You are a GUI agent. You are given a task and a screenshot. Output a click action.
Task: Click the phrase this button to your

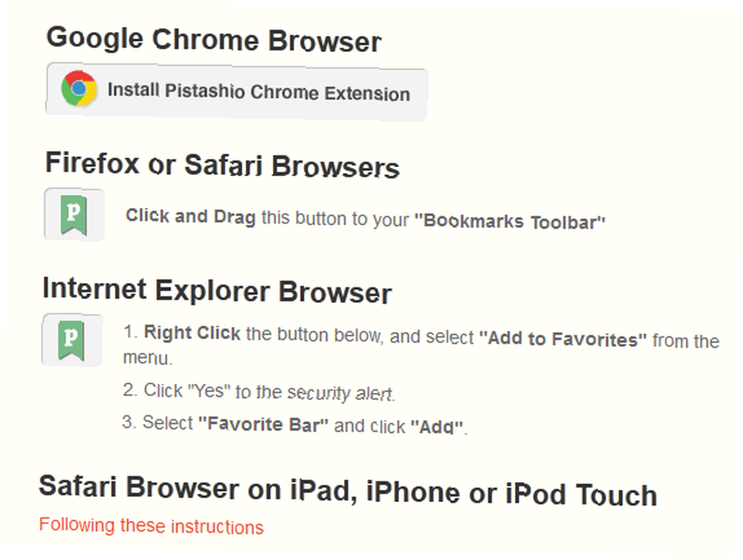coord(335,219)
